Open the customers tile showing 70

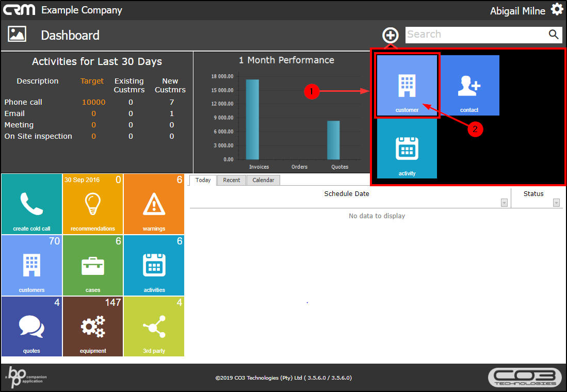(32, 266)
